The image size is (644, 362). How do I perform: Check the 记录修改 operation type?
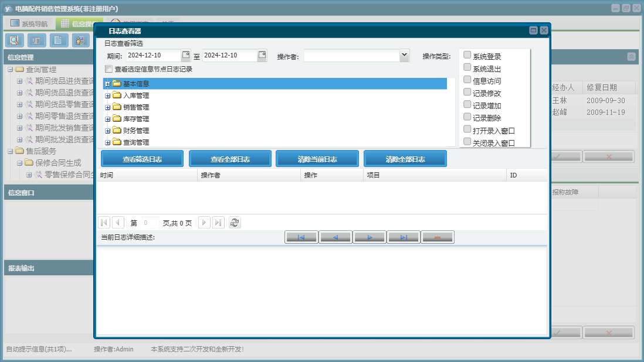coord(467,92)
